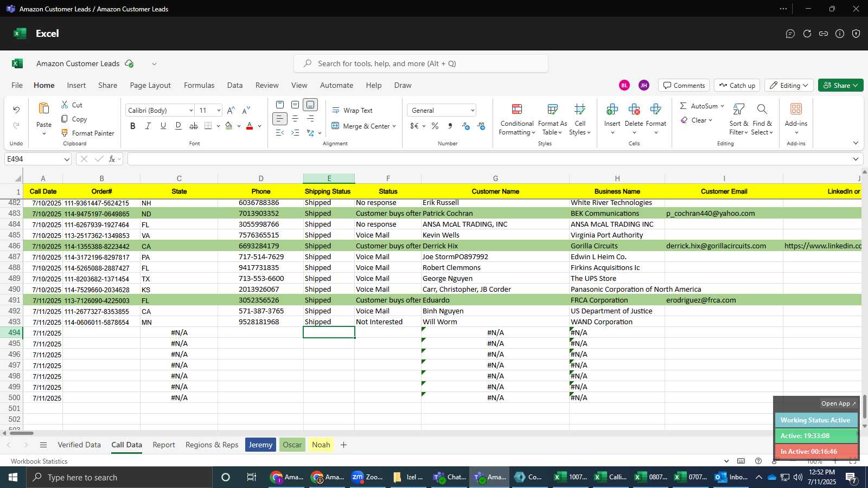Open the Review ribbon tab
This screenshot has width=868, height=488.
pos(267,85)
